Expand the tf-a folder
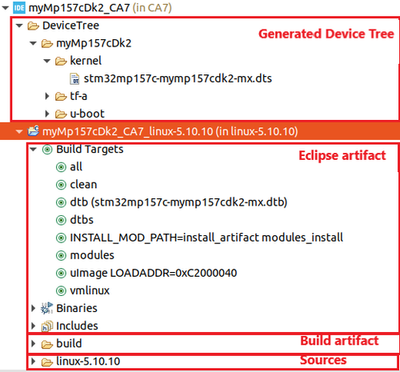The image size is (400, 372). (x=47, y=97)
